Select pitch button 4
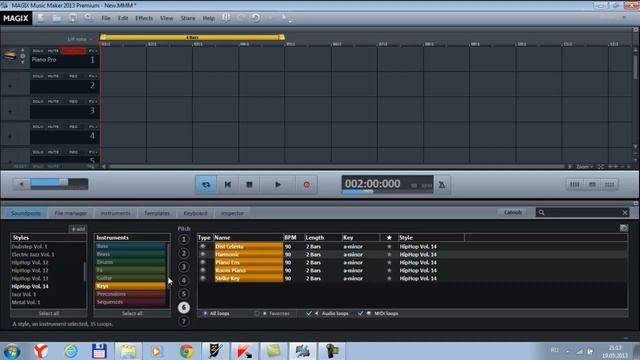640x360 pixels. click(x=184, y=280)
